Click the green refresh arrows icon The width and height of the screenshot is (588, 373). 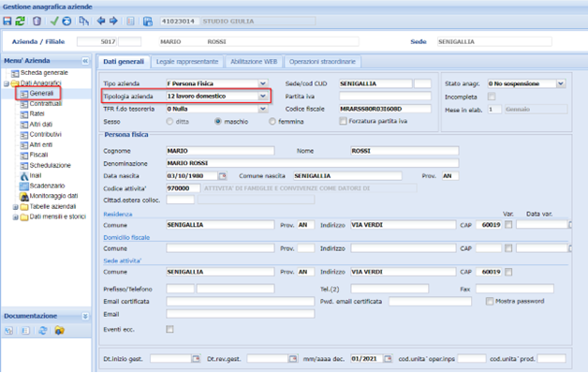click(21, 21)
